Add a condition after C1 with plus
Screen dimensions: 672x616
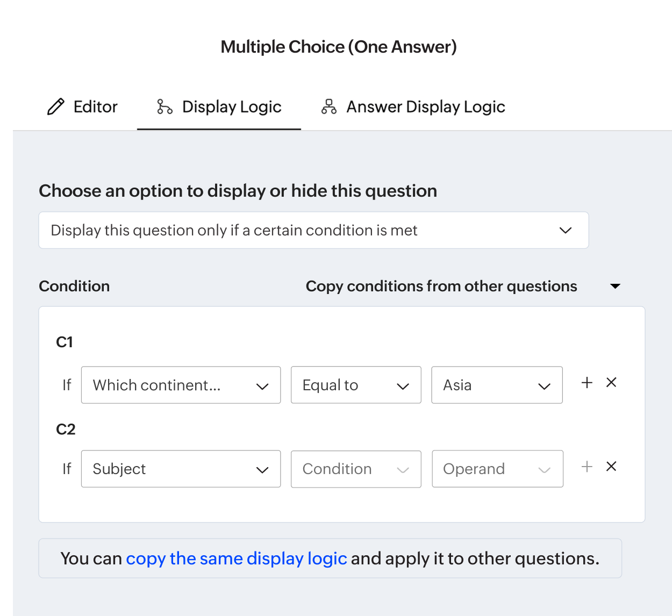coord(587,383)
